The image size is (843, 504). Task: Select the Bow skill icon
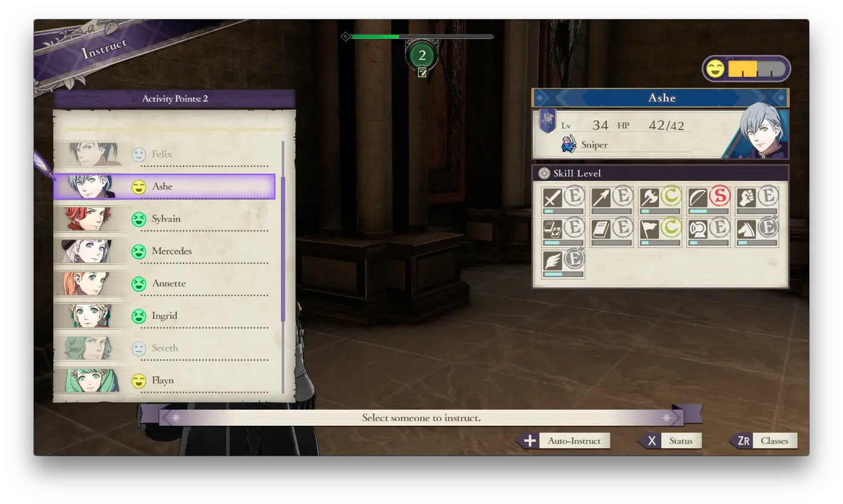698,198
